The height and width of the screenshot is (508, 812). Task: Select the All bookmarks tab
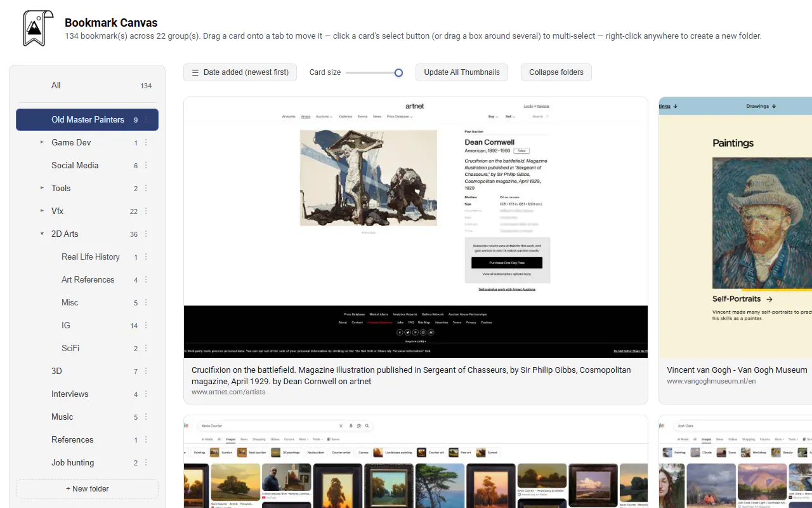(x=87, y=86)
